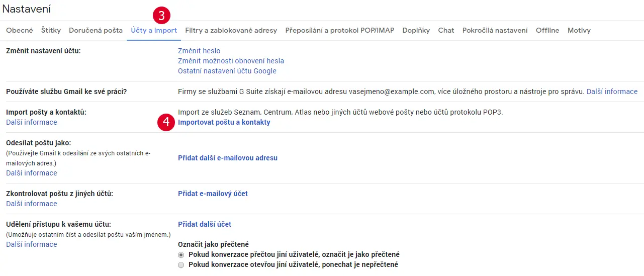The image size is (644, 276).
Task: Click Přidat další e-mailovou adresu
Action: click(x=228, y=158)
